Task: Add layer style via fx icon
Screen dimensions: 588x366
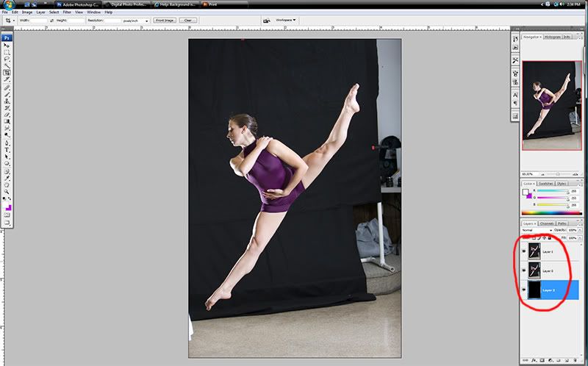Action: point(534,360)
